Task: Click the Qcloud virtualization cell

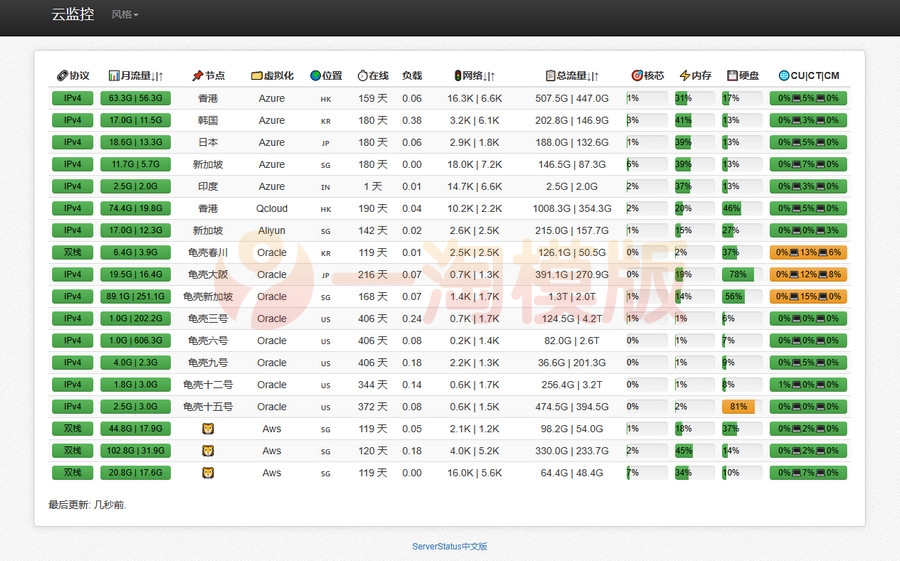Action: [x=271, y=208]
